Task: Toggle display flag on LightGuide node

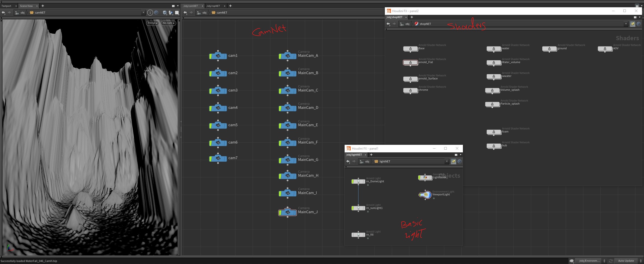Action: [419, 178]
